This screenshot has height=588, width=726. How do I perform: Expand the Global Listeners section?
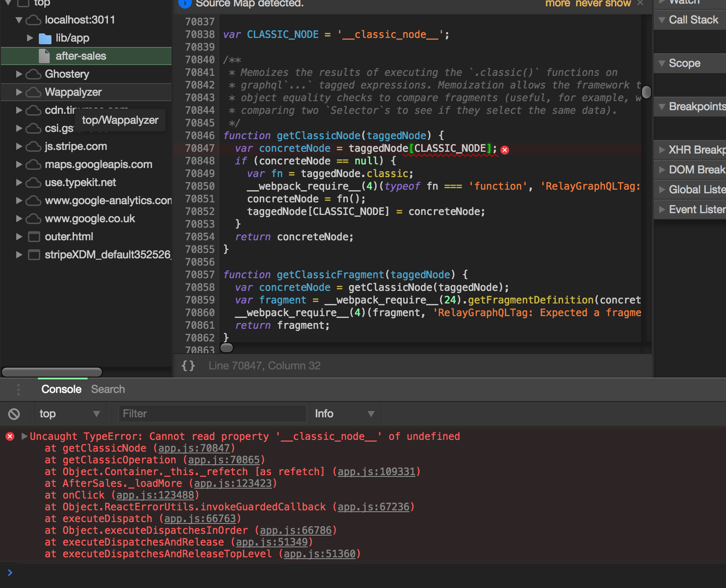click(x=662, y=190)
